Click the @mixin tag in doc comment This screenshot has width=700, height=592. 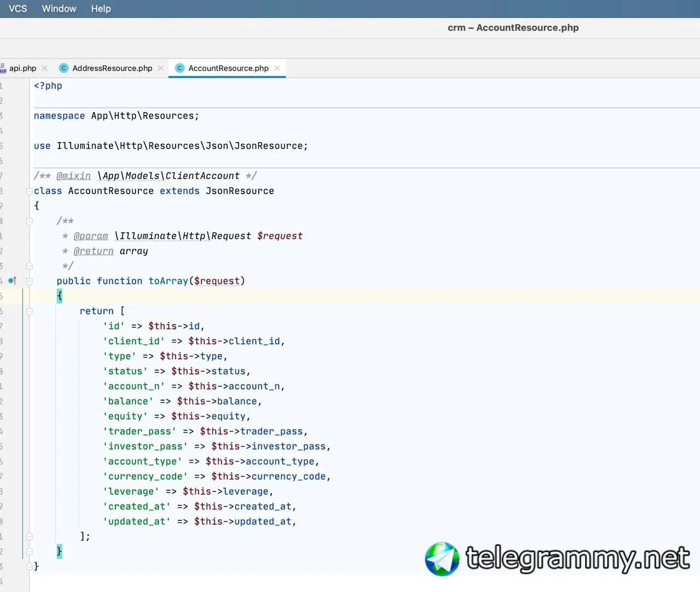pos(74,176)
